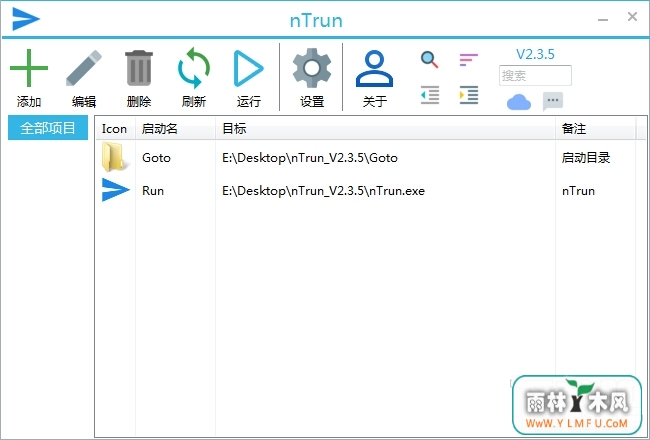This screenshot has height=440, width=650.
Task: Close the nTrun window
Action: (632, 17)
